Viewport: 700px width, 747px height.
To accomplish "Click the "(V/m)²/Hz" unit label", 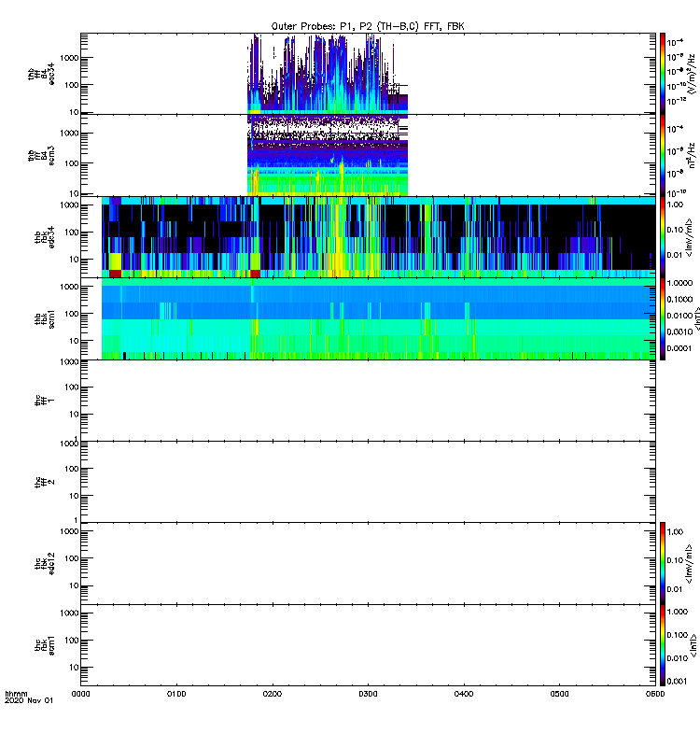I will coord(692,73).
